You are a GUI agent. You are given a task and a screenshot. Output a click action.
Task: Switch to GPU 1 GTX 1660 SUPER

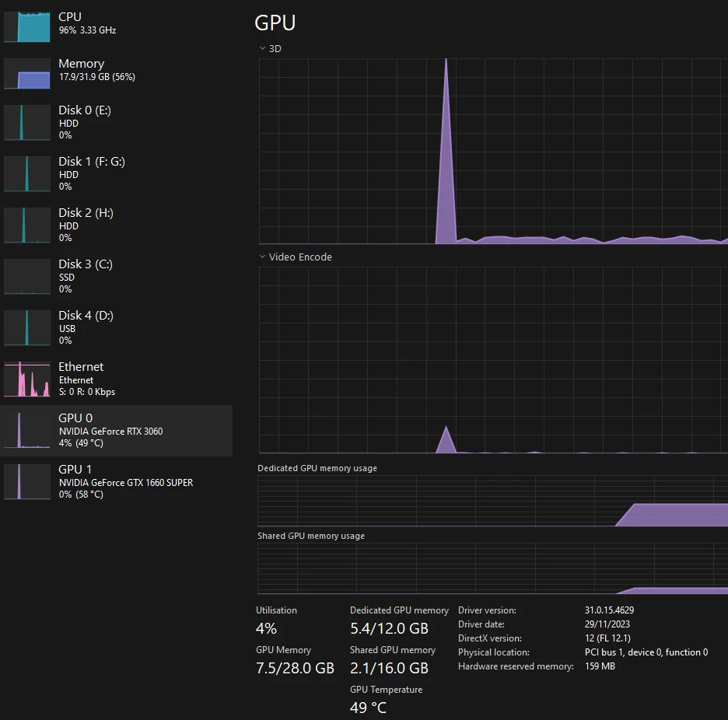(x=116, y=481)
